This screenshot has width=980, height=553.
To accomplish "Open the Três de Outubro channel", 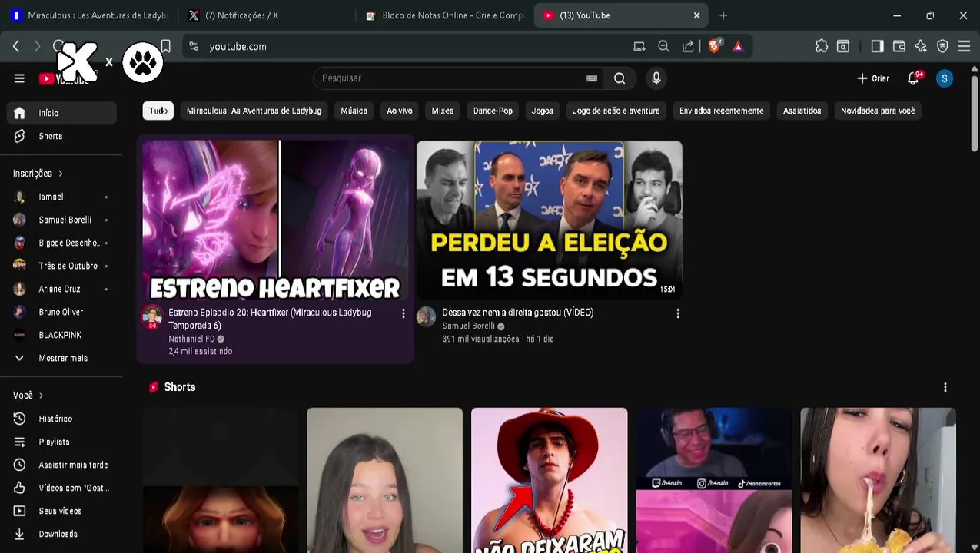I will click(x=61, y=266).
